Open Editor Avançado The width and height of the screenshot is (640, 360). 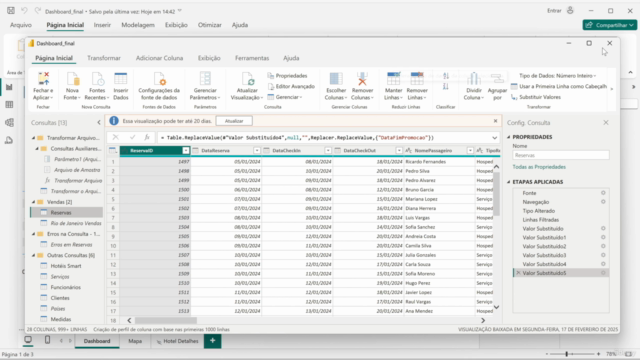[x=291, y=87]
